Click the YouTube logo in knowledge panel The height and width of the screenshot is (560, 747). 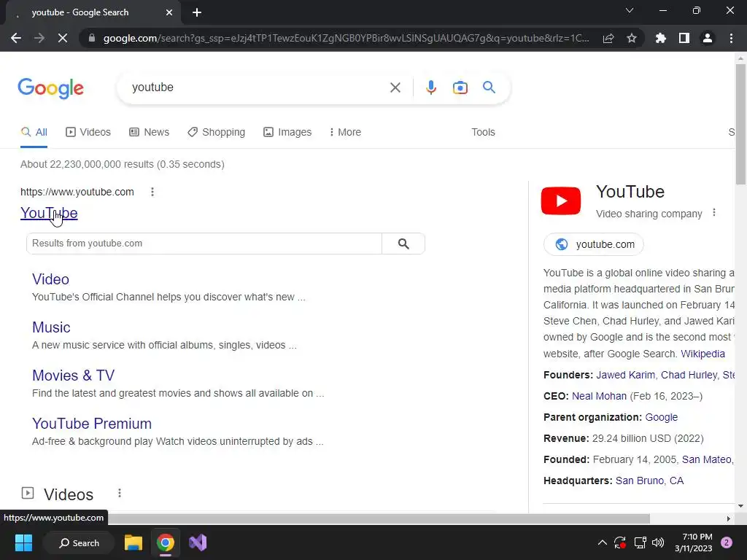pos(561,201)
